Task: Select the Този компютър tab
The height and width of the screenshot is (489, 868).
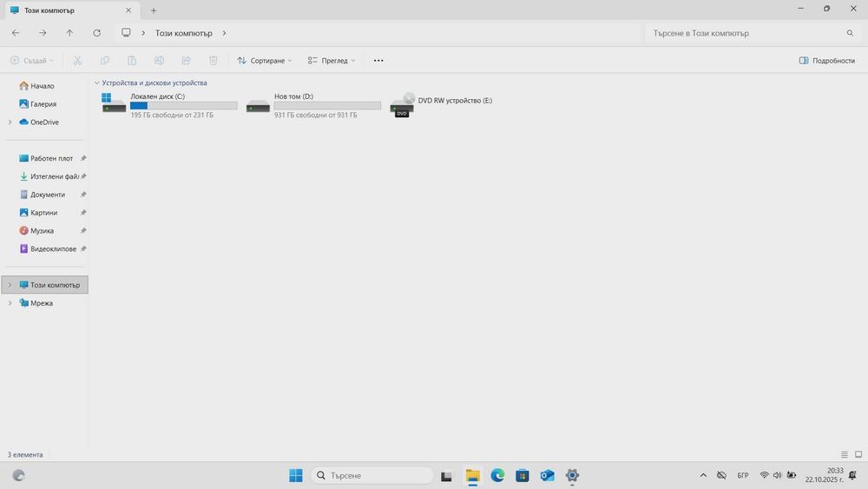Action: pos(71,10)
